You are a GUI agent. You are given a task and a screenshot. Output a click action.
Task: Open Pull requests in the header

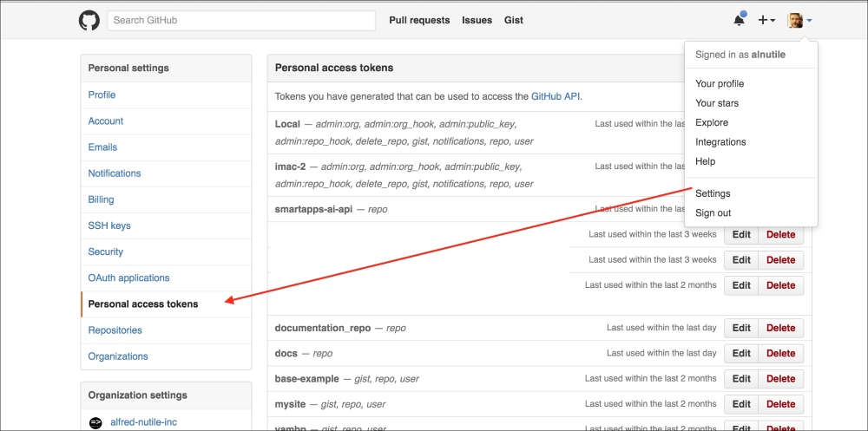click(419, 21)
